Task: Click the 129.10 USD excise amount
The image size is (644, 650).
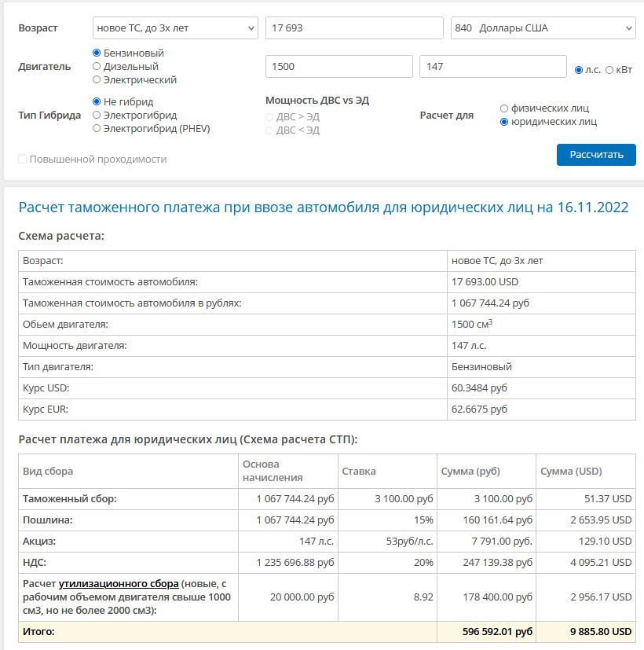Action: coord(605,541)
